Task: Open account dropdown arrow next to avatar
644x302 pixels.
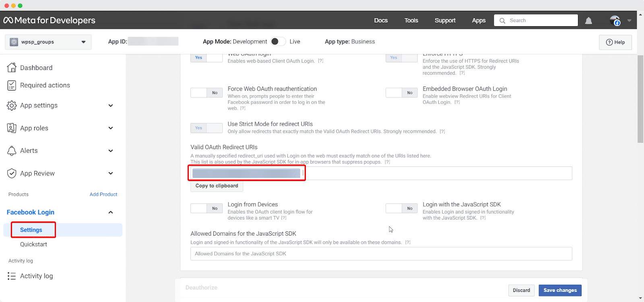Action: 629,21
